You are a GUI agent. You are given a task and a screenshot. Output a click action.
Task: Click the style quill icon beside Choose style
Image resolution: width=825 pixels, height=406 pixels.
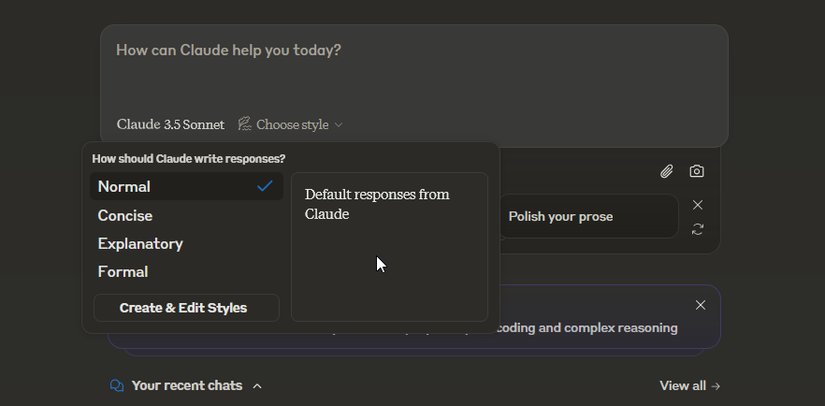(245, 124)
